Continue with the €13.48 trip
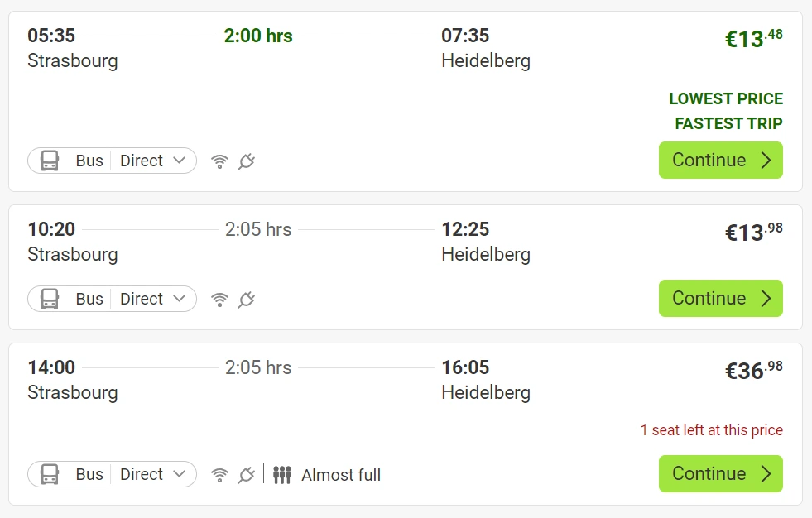 point(720,161)
